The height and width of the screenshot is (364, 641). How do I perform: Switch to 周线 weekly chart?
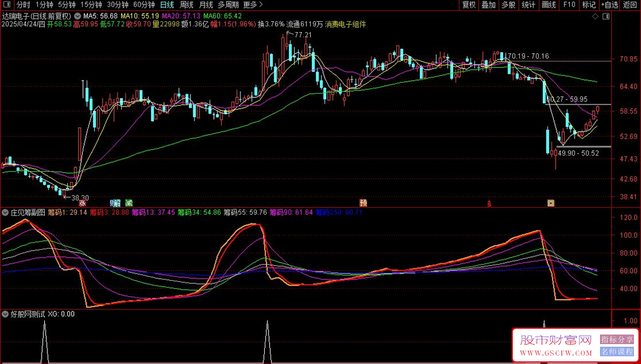click(187, 5)
